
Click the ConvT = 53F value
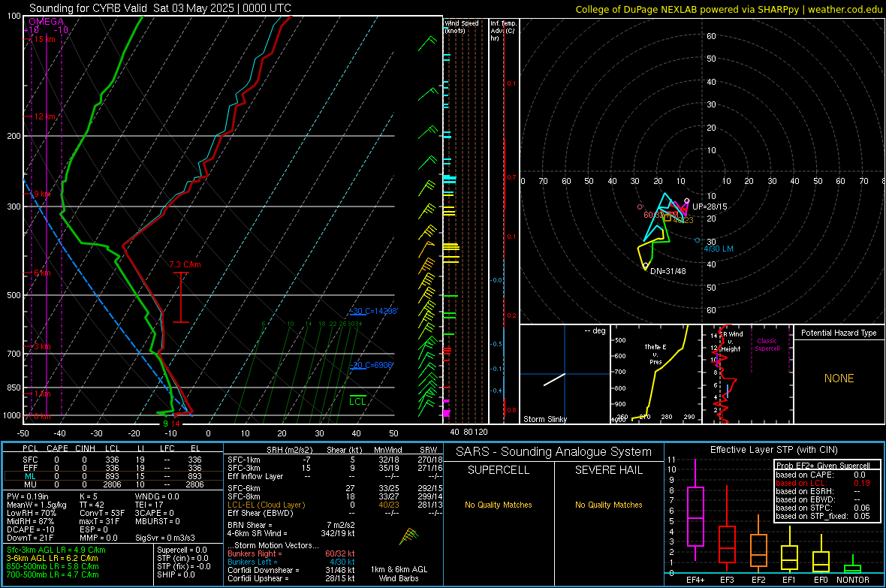(x=101, y=513)
